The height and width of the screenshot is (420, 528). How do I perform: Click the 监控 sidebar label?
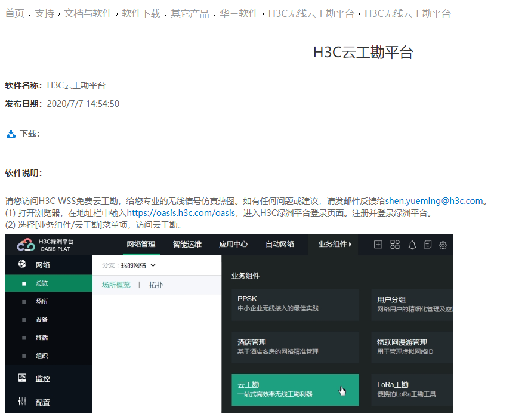[x=43, y=379]
